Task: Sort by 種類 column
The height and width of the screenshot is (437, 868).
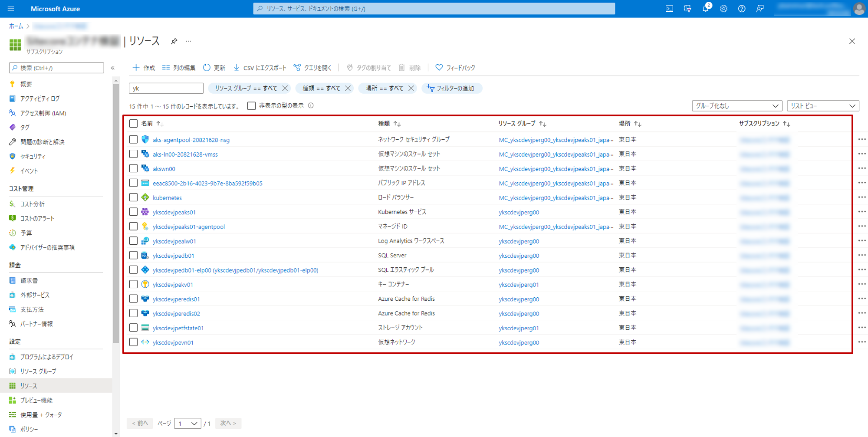Action: [389, 124]
